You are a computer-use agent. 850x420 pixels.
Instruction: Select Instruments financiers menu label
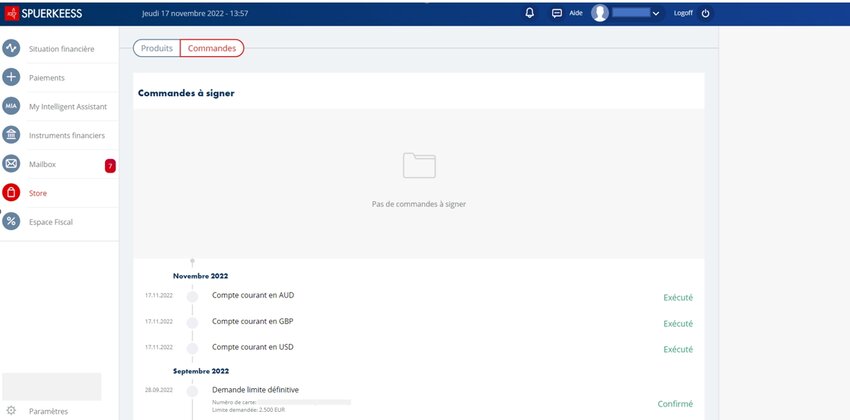(67, 135)
